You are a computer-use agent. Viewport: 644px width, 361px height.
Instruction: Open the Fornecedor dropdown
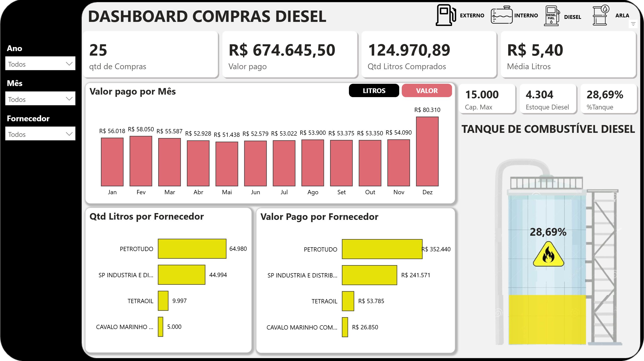[x=40, y=134]
